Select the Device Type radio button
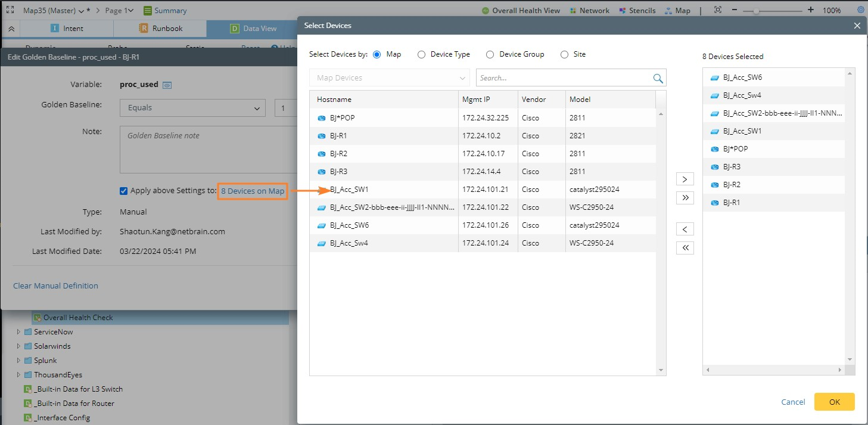This screenshot has height=425, width=868. tap(422, 54)
